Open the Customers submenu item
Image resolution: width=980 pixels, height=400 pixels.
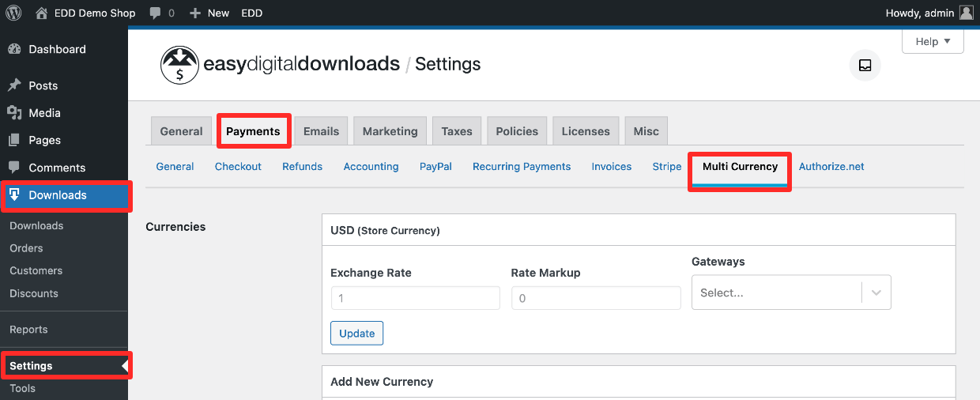tap(36, 270)
